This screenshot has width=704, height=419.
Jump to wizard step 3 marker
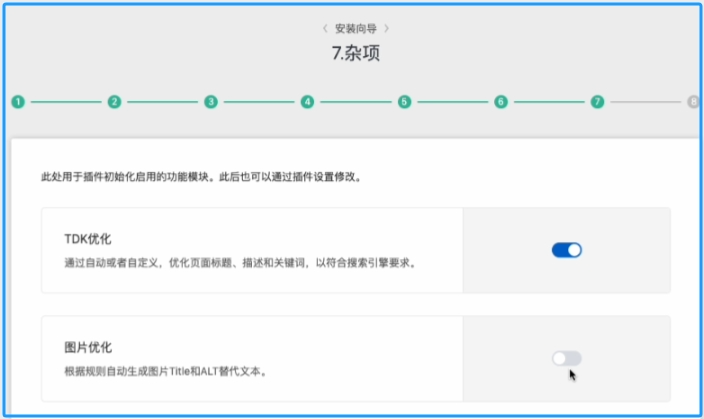pos(211,102)
